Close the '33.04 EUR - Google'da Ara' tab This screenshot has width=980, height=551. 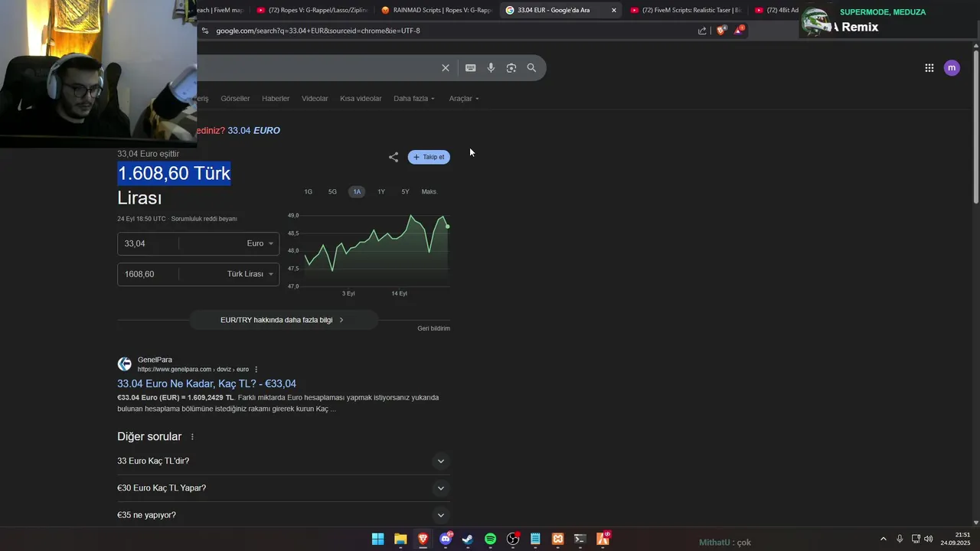pyautogui.click(x=613, y=10)
